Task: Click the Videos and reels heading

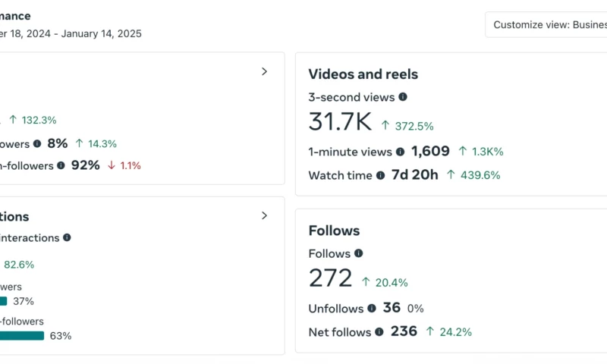Action: point(363,74)
